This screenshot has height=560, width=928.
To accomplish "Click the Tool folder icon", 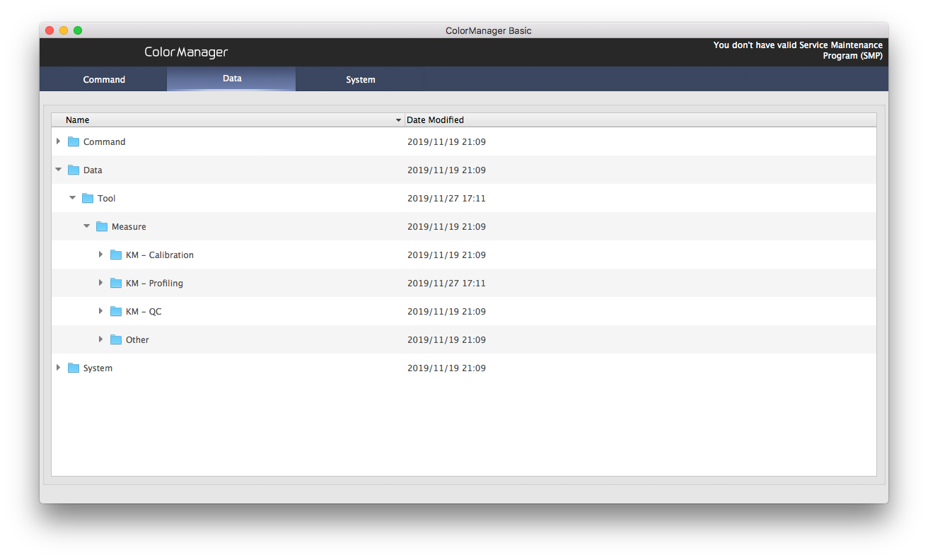I will pos(88,198).
